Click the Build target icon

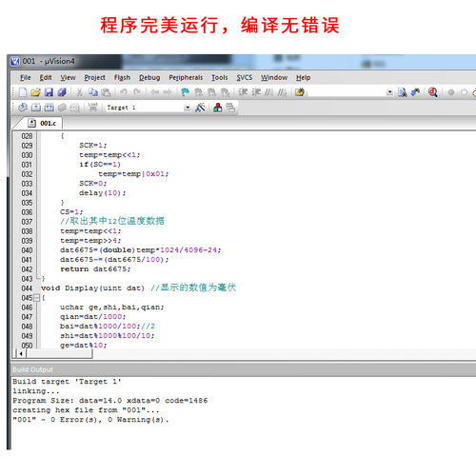36,108
